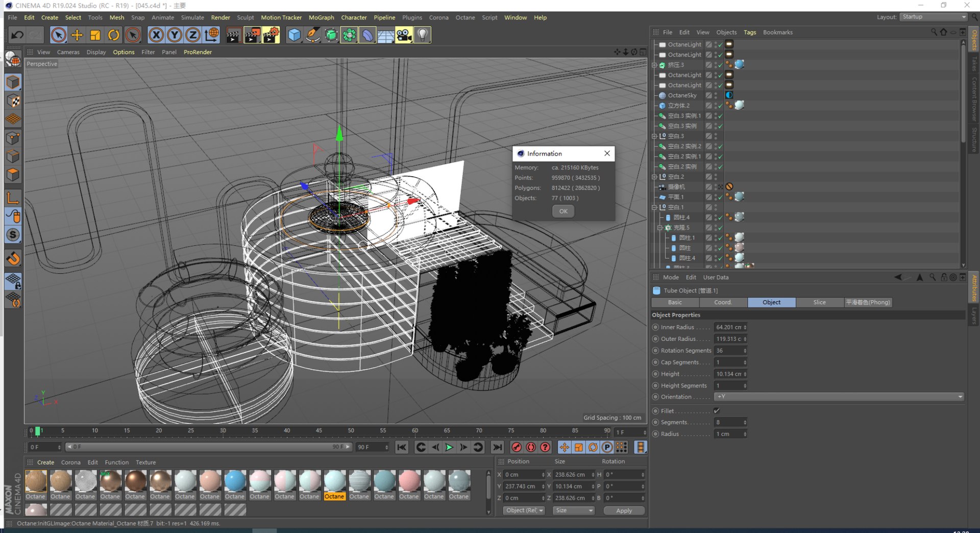Add a Cube primitive object
980x533 pixels.
click(x=295, y=35)
